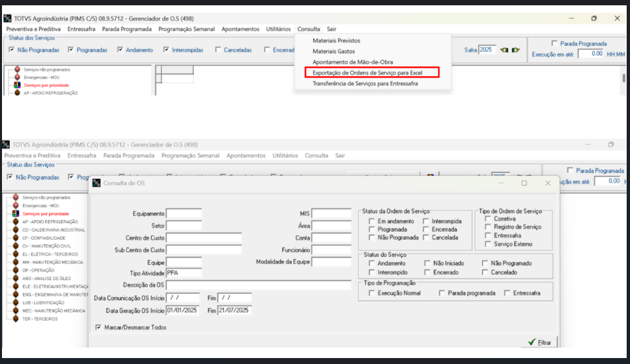Click the hexagon icon beside CV - MANUTENÇÃO CIVIL
This screenshot has width=630, height=364.
click(16, 246)
